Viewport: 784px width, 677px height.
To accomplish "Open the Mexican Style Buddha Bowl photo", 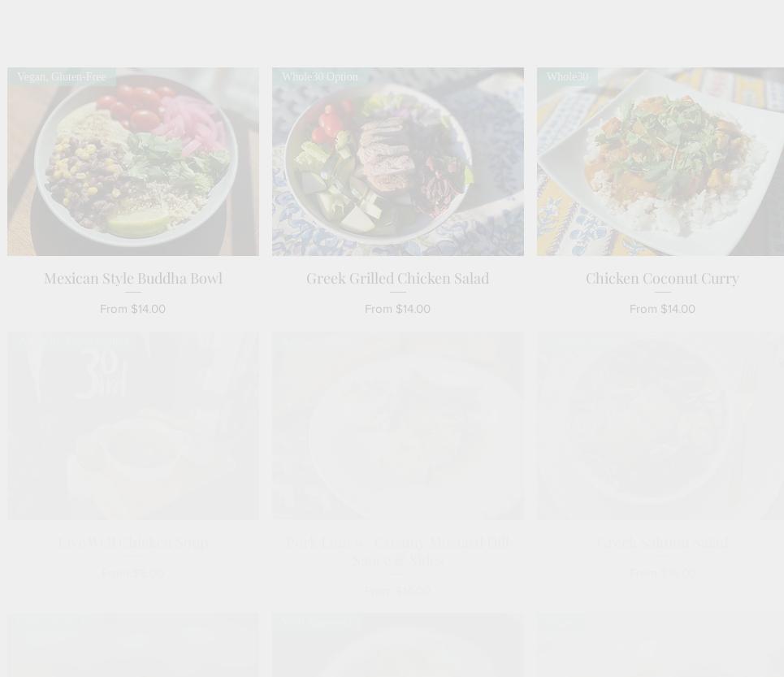I will tap(133, 162).
